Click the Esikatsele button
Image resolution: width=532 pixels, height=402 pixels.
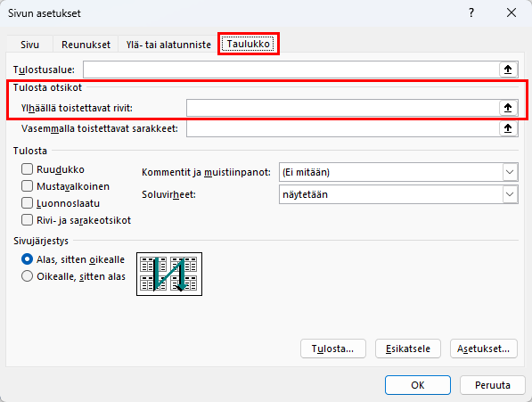(x=408, y=349)
